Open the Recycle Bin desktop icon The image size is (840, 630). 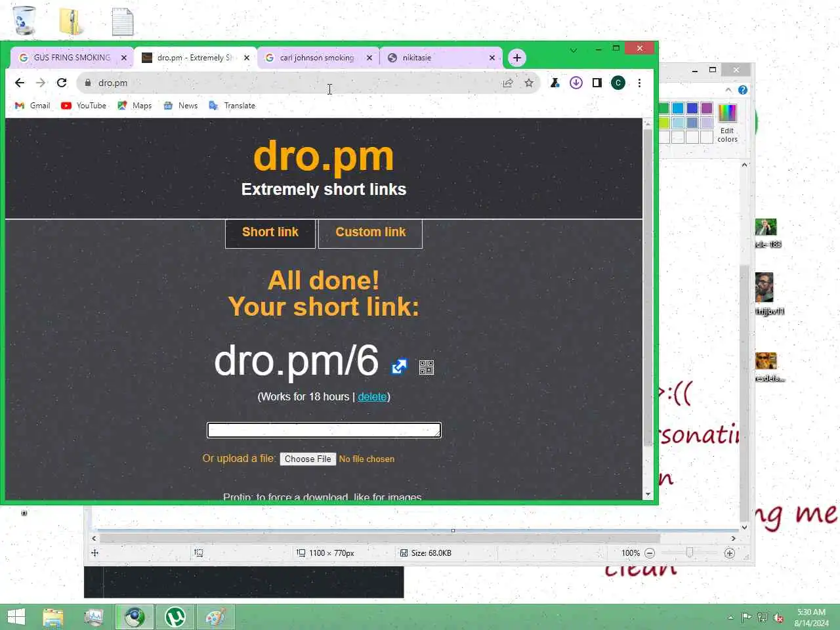(24, 21)
